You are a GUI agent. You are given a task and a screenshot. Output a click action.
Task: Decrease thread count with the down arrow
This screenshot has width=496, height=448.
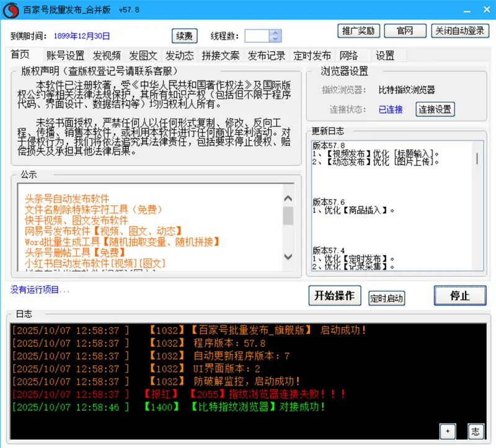coord(275,39)
